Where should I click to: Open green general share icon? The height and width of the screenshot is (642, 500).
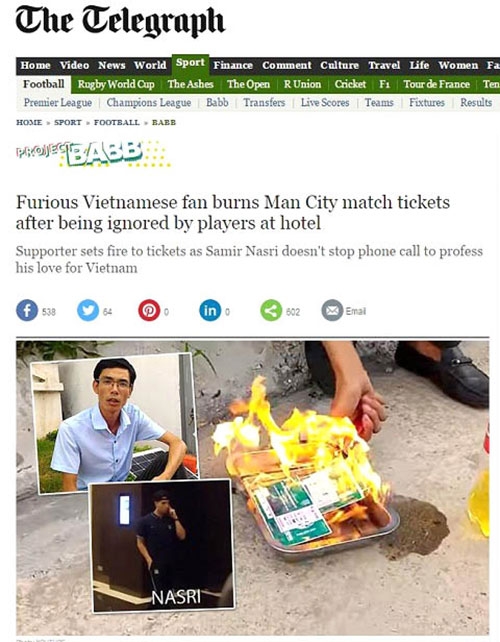tap(271, 310)
